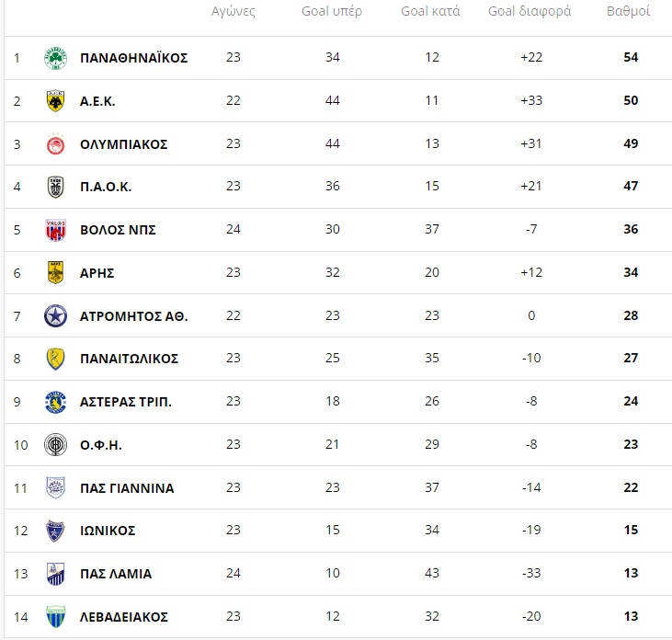Click the Λεβαδειακός green striped crest
This screenshot has height=640, width=672.
pos(56,616)
